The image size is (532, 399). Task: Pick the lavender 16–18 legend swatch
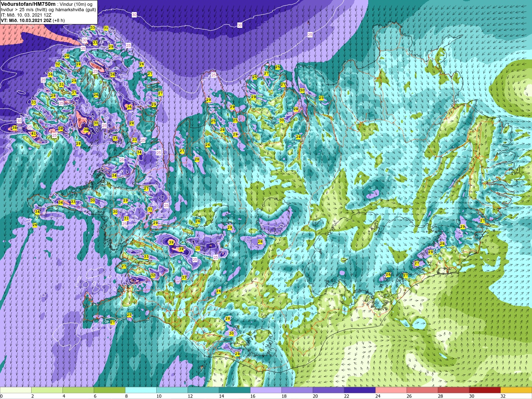(266, 390)
